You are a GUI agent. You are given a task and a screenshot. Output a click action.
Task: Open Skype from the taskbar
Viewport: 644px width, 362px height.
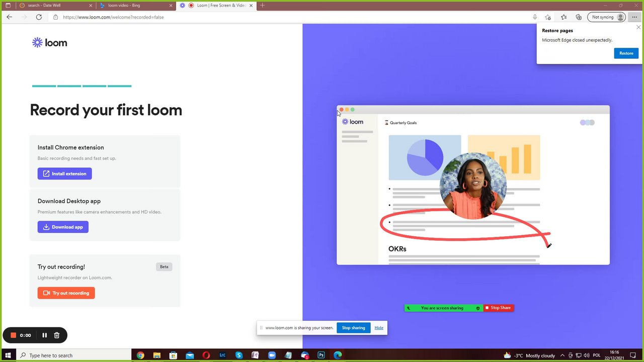click(239, 355)
